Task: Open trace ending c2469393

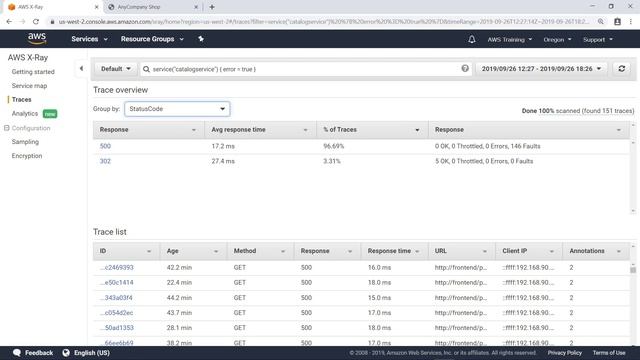Action: pos(117,268)
